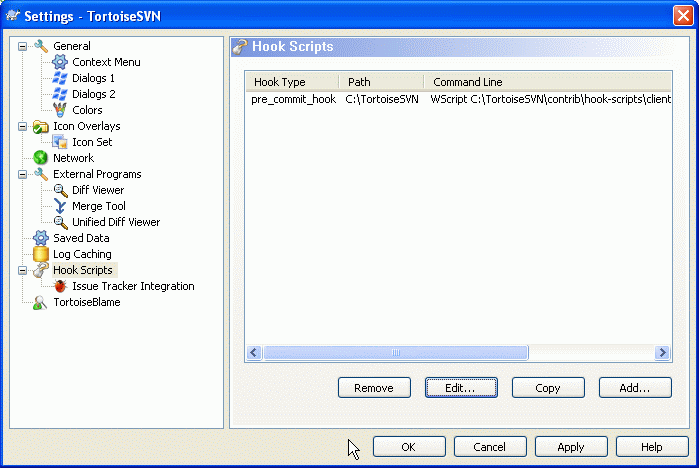Select Log Caching in the tree
699x468 pixels.
click(x=82, y=254)
